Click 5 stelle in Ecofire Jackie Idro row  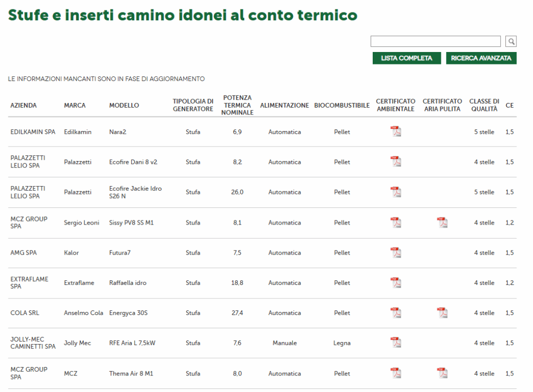point(485,192)
